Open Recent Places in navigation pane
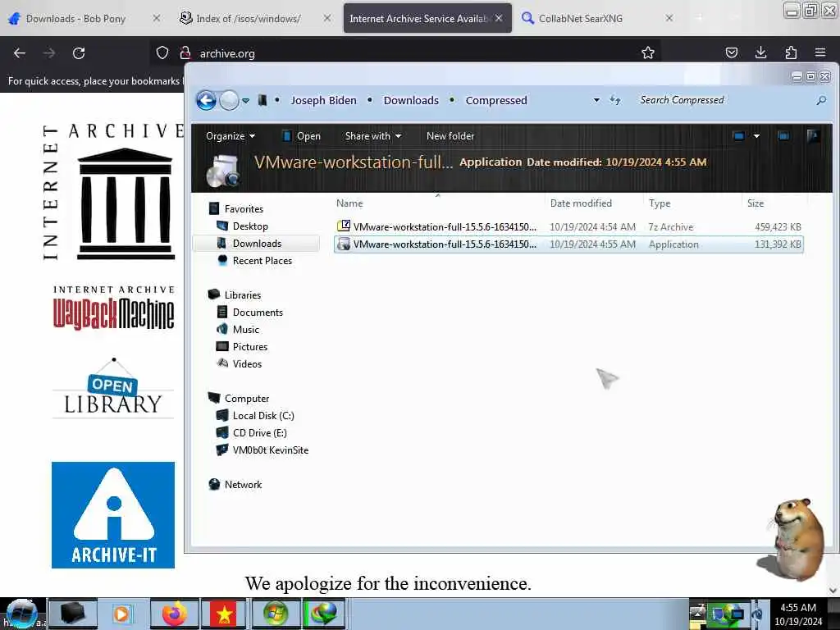The image size is (840, 630). tap(262, 260)
